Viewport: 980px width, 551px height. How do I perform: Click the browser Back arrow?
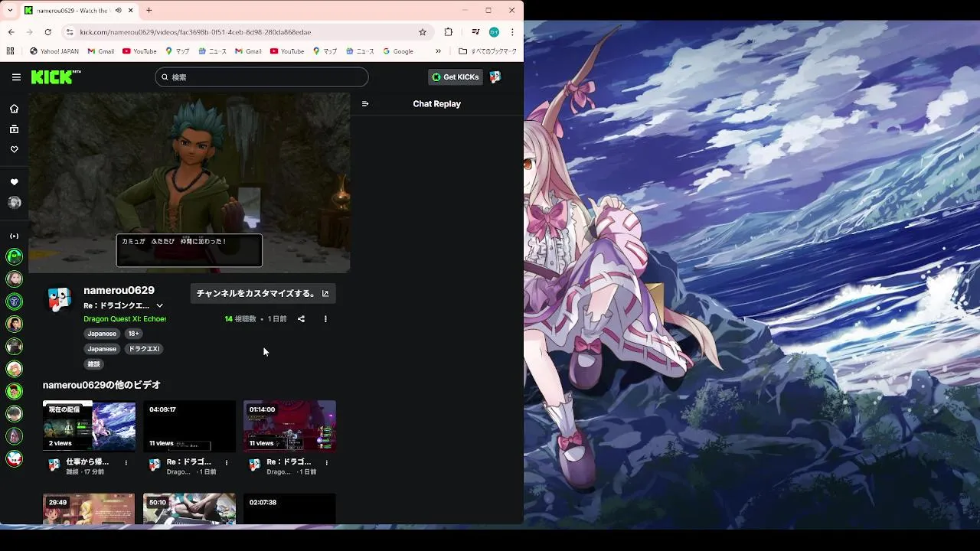[11, 32]
